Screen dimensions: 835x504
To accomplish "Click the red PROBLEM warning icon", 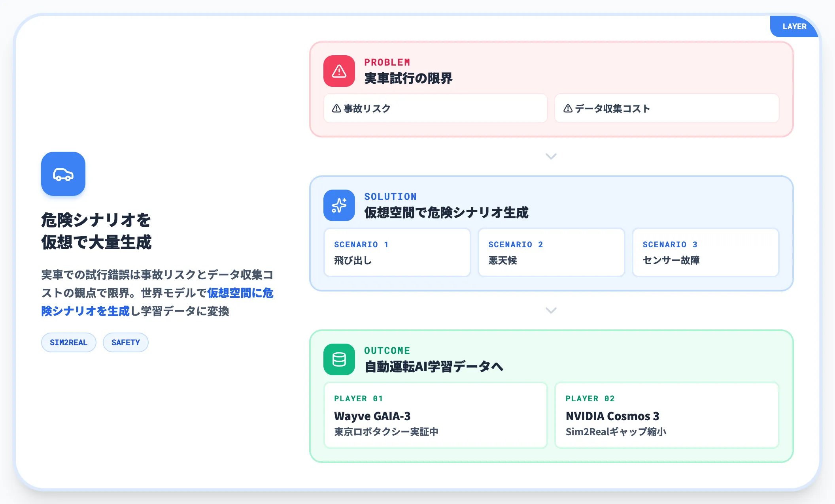I will click(x=339, y=71).
